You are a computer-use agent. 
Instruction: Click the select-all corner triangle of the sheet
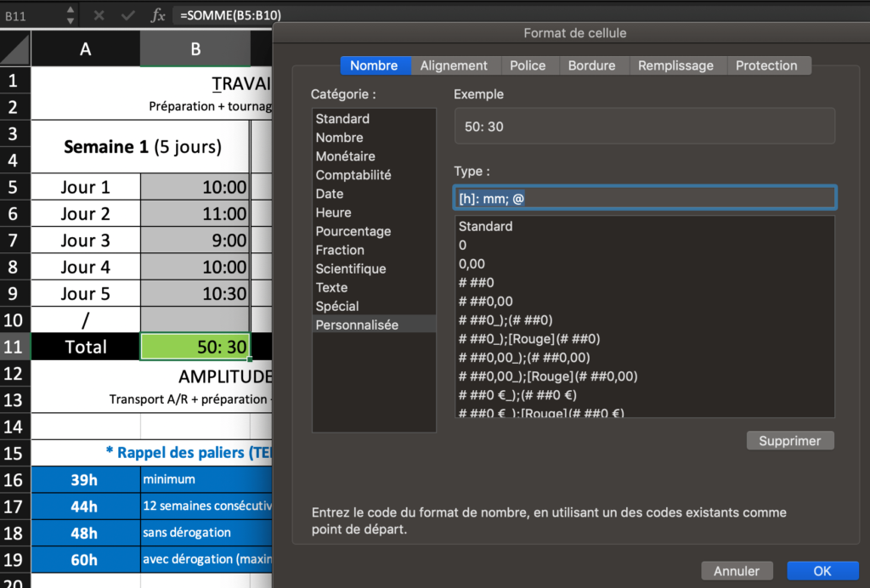(17, 48)
